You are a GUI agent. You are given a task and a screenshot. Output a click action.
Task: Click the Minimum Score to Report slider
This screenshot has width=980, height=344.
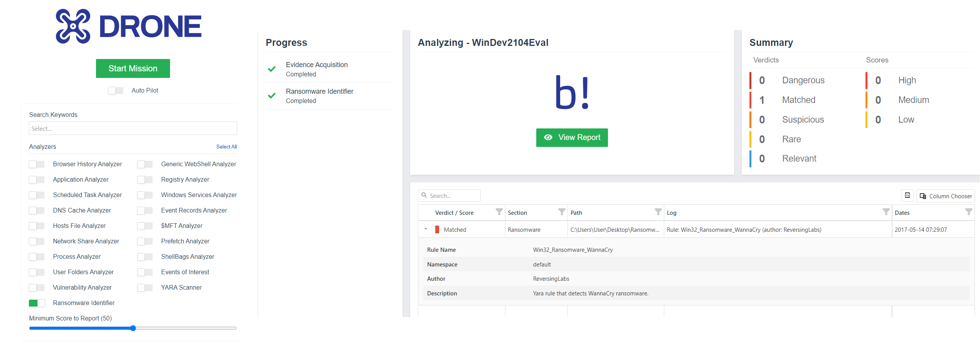coord(133,328)
